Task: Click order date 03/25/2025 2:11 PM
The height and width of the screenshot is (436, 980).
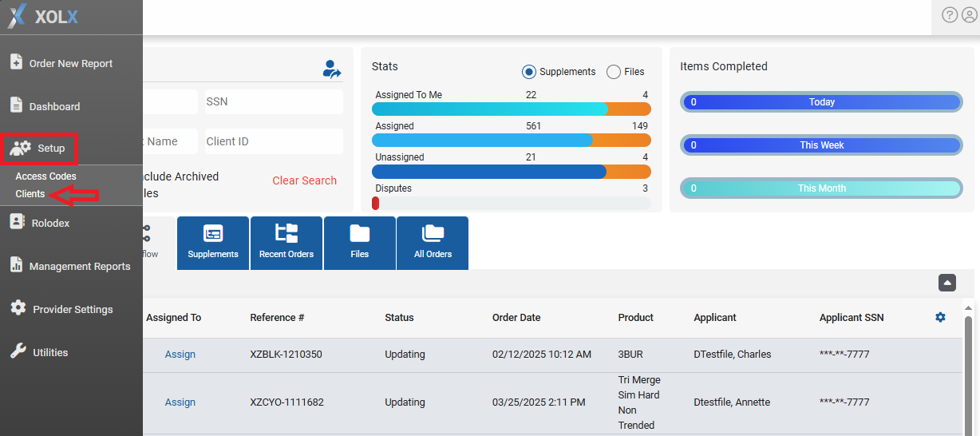Action: point(539,402)
